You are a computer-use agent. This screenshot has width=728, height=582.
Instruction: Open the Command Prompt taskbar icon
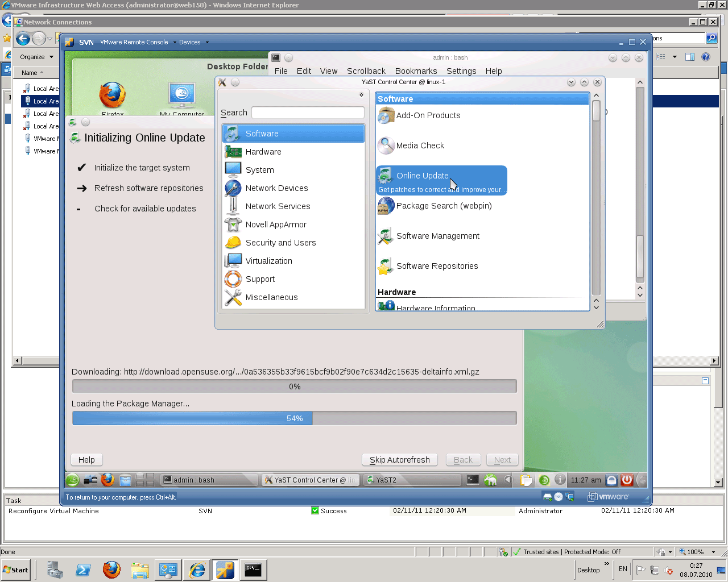[x=253, y=569]
